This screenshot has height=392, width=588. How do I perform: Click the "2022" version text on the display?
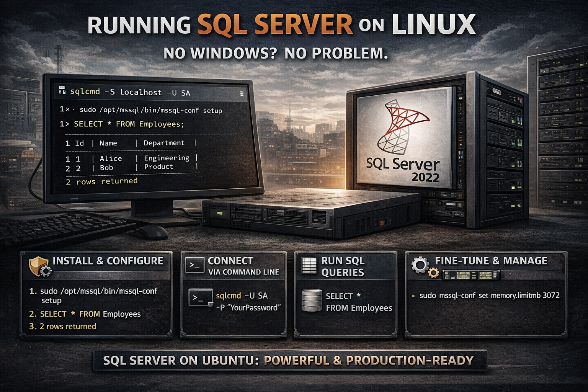pyautogui.click(x=426, y=178)
